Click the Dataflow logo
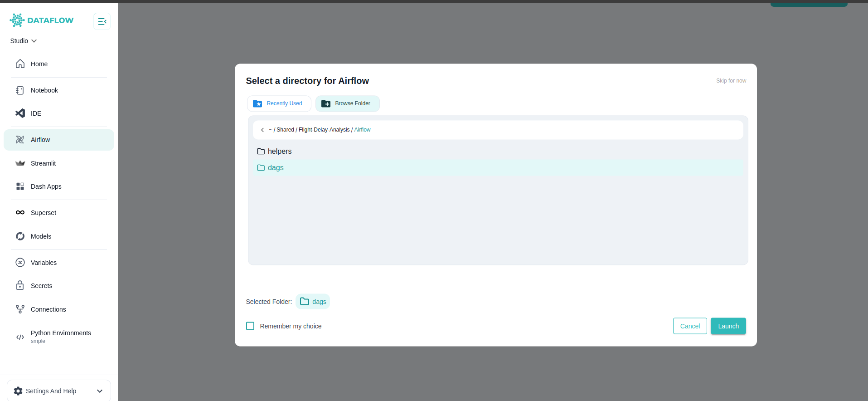Viewport: 868px width, 401px height. click(41, 20)
